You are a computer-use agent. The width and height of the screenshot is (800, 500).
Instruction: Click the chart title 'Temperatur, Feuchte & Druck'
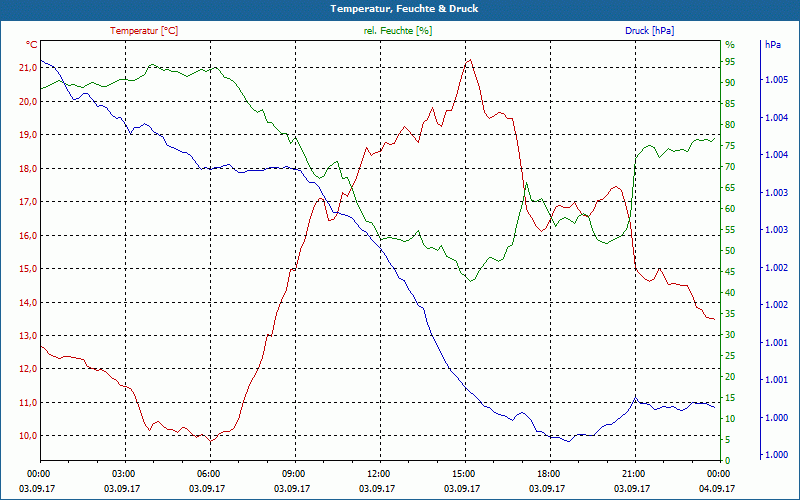click(404, 9)
